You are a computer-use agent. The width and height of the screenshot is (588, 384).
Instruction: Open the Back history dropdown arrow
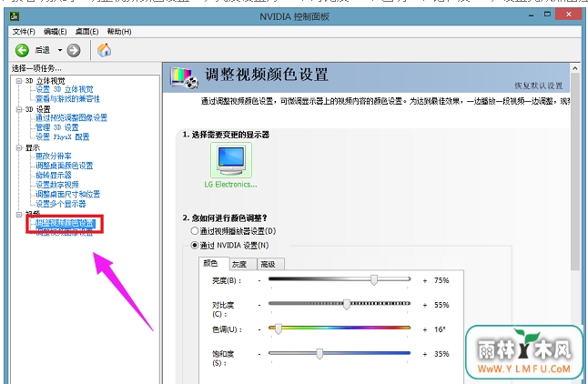60,50
